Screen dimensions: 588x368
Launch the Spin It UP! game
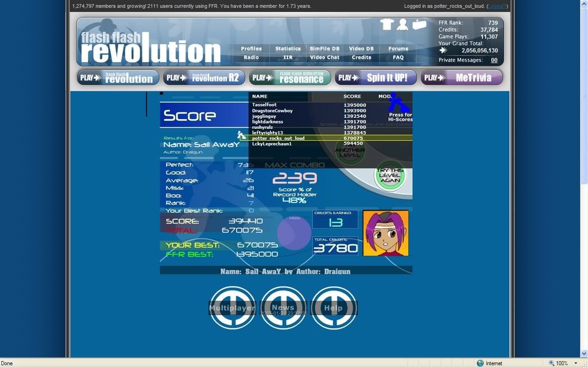(x=375, y=78)
